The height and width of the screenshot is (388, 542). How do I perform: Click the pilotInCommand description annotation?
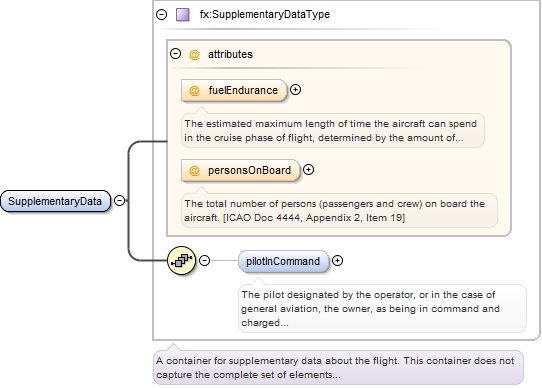tap(382, 308)
